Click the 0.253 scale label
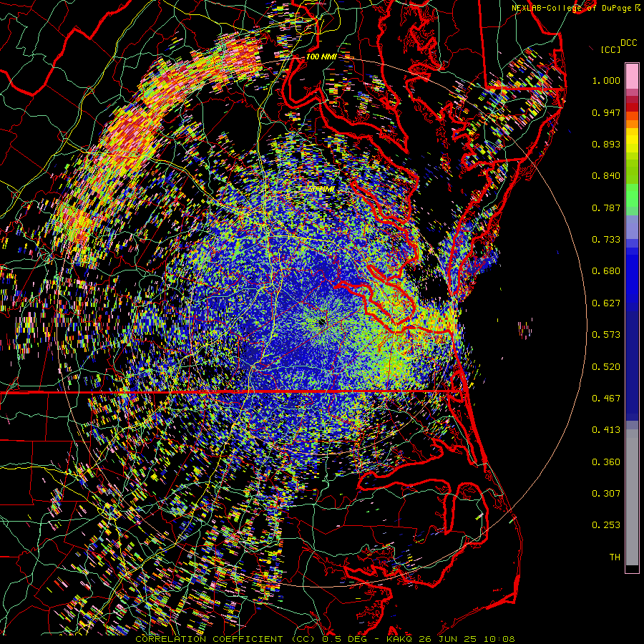 [x=606, y=525]
